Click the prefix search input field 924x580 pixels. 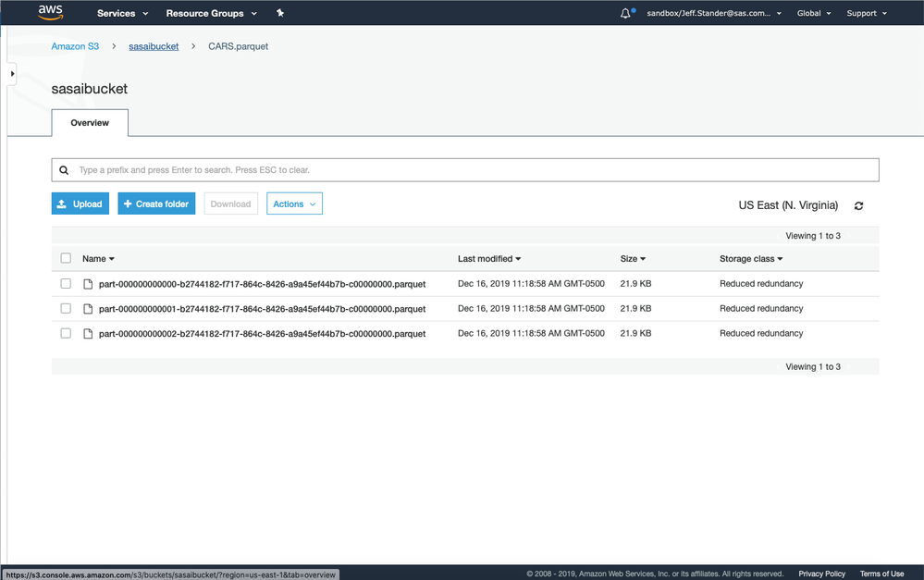(x=472, y=170)
